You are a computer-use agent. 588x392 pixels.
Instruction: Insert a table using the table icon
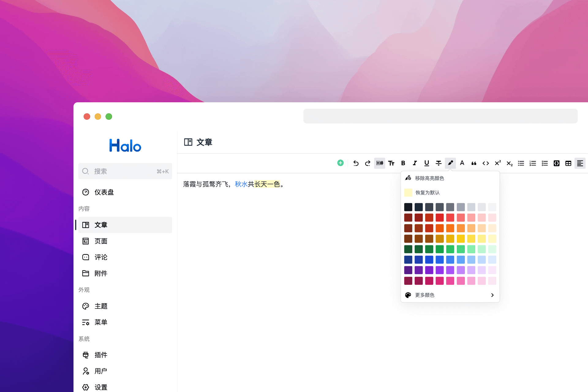(x=568, y=163)
